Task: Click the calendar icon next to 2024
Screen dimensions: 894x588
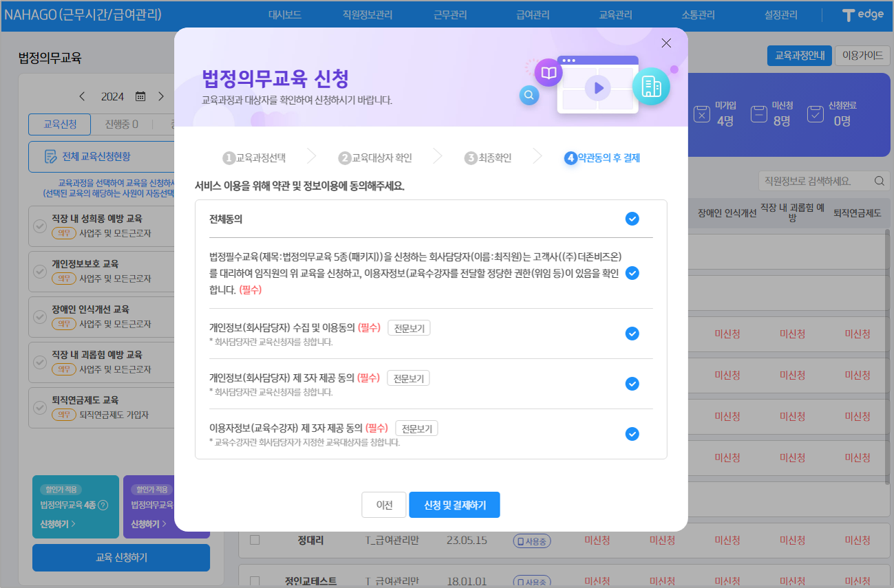Action: [x=140, y=96]
